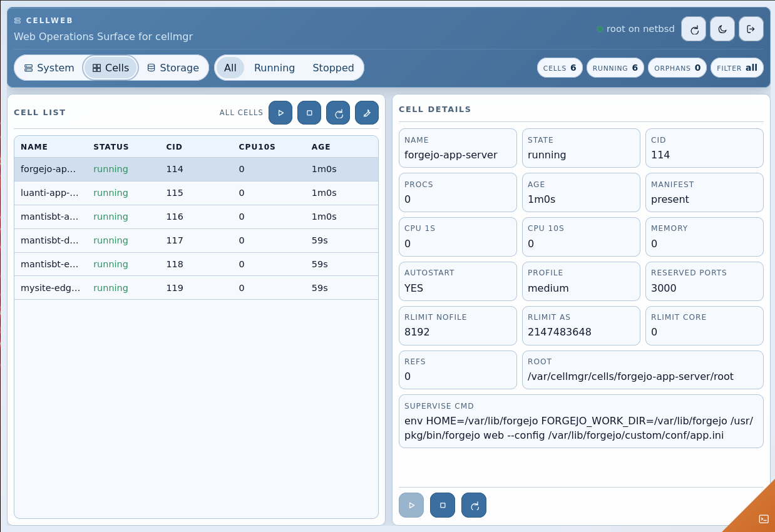Show All cells in the filter
This screenshot has width=775, height=532.
[x=230, y=68]
